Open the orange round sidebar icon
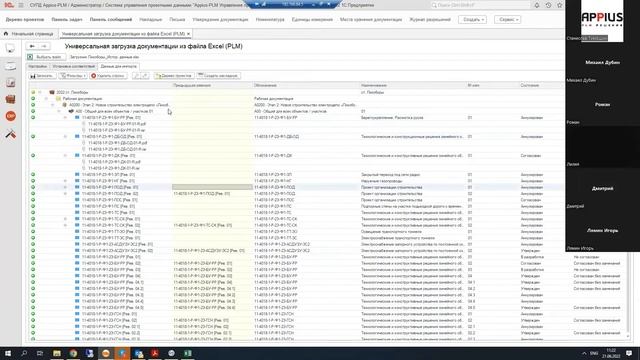 [11, 116]
